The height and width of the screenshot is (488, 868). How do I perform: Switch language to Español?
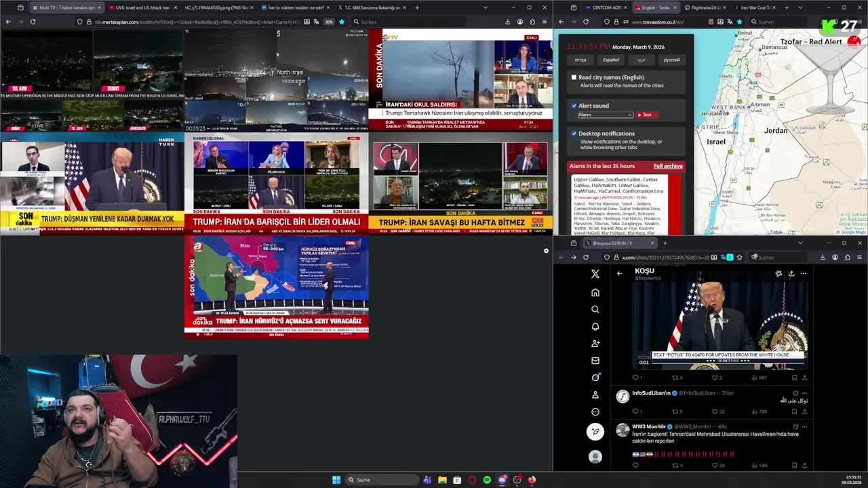[x=611, y=60]
